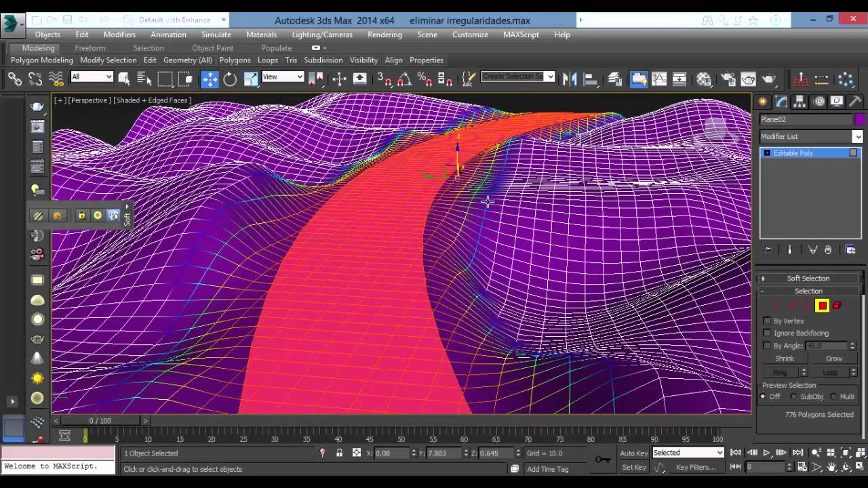Select the Select and Link tool
868x488 pixels.
pyautogui.click(x=14, y=79)
